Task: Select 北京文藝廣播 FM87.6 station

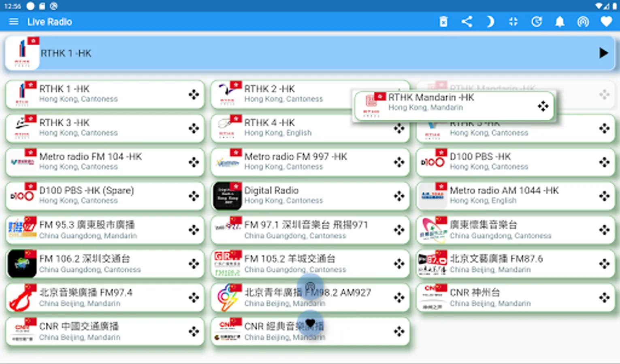Action: point(516,264)
